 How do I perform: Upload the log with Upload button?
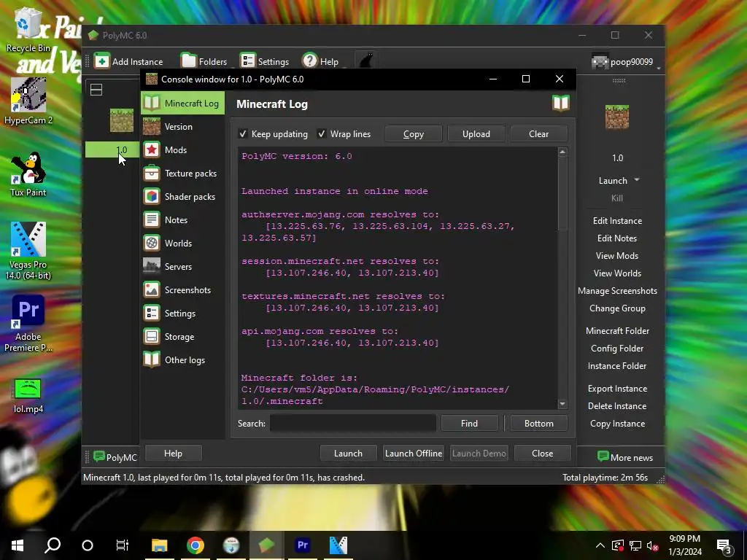(x=476, y=134)
